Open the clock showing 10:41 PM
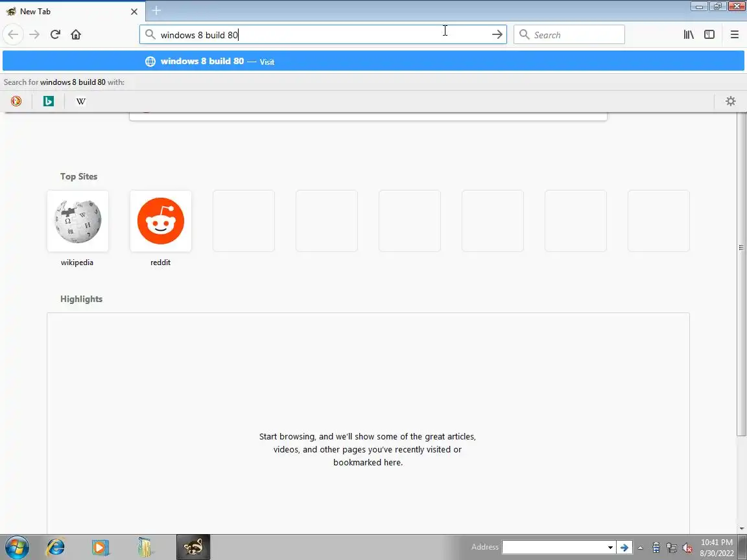The image size is (747, 560). pos(717,548)
